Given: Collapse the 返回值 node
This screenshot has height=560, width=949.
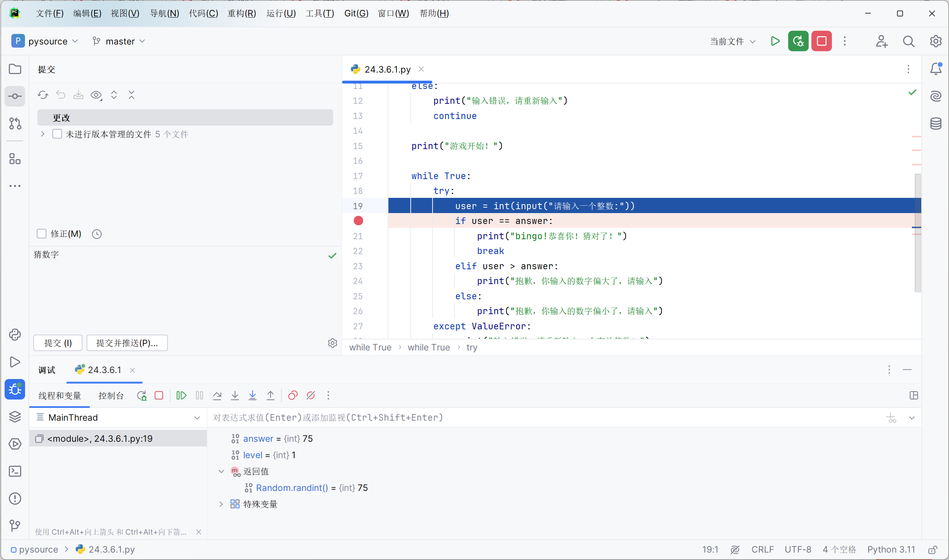Looking at the screenshot, I should point(221,471).
